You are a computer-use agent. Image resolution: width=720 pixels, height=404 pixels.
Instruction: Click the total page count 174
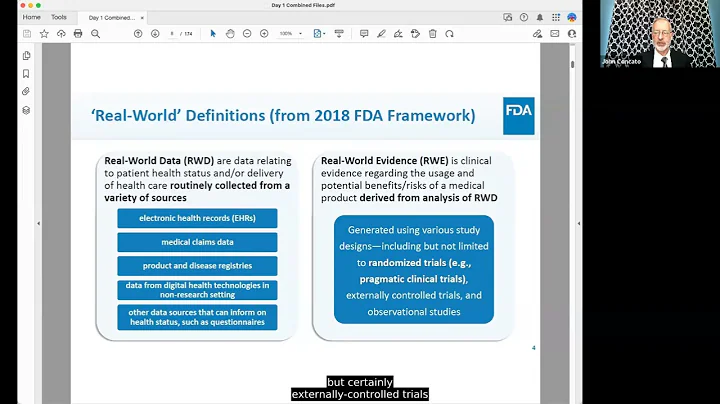coord(188,34)
